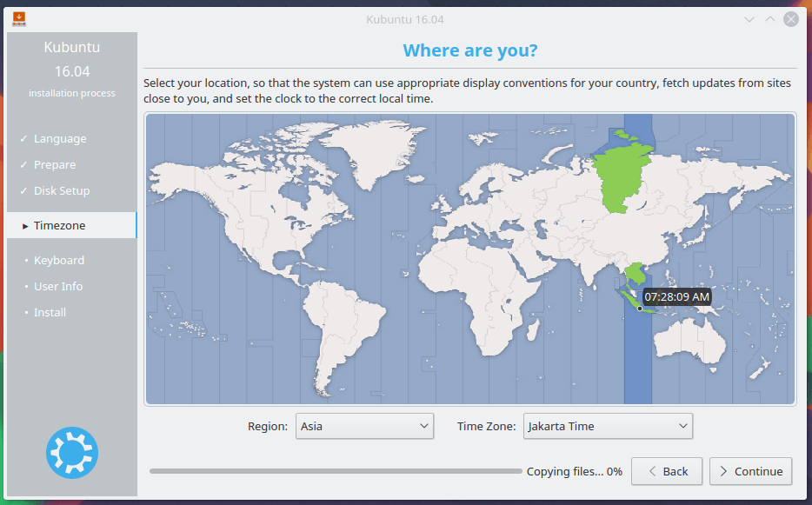Open the Region dropdown showing Asia
The width and height of the screenshot is (812, 505).
364,426
